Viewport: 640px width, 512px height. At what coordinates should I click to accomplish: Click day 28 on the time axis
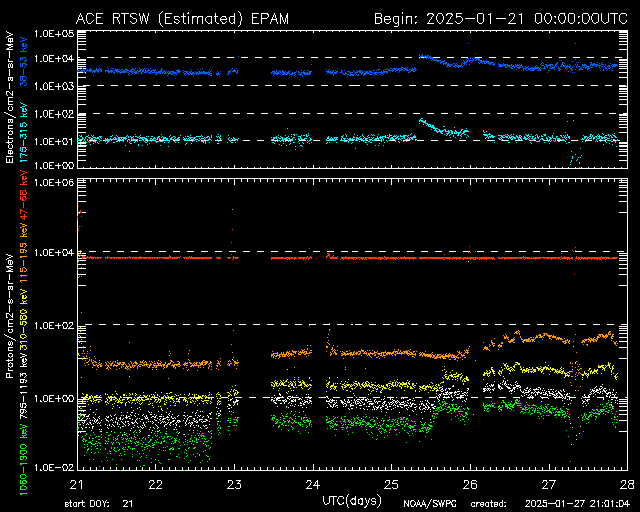tap(627, 485)
